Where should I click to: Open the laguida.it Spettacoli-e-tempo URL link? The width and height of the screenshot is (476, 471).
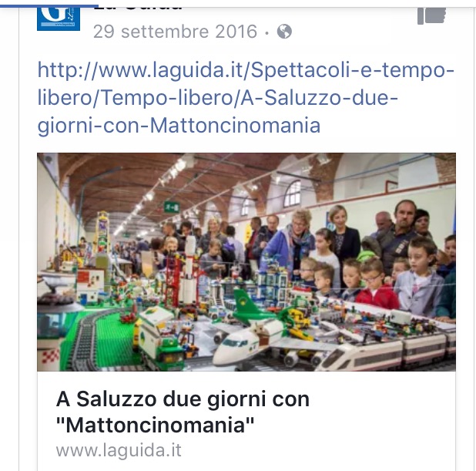coord(246,70)
